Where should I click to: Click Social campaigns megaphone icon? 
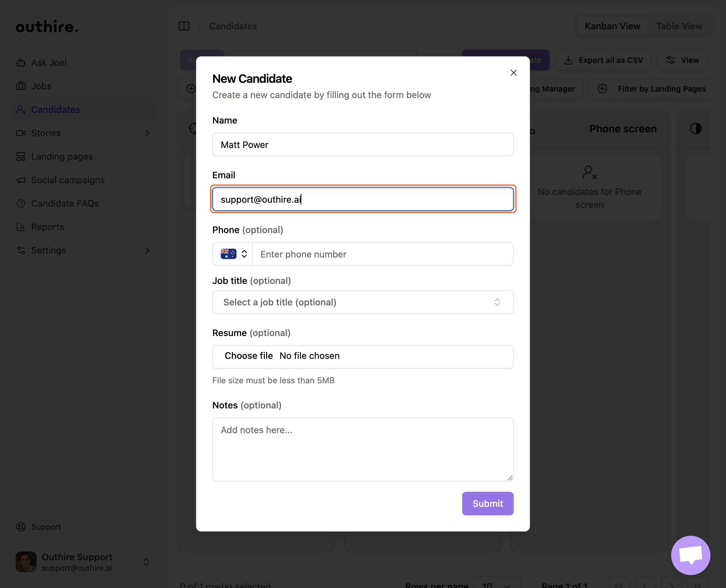(x=21, y=180)
